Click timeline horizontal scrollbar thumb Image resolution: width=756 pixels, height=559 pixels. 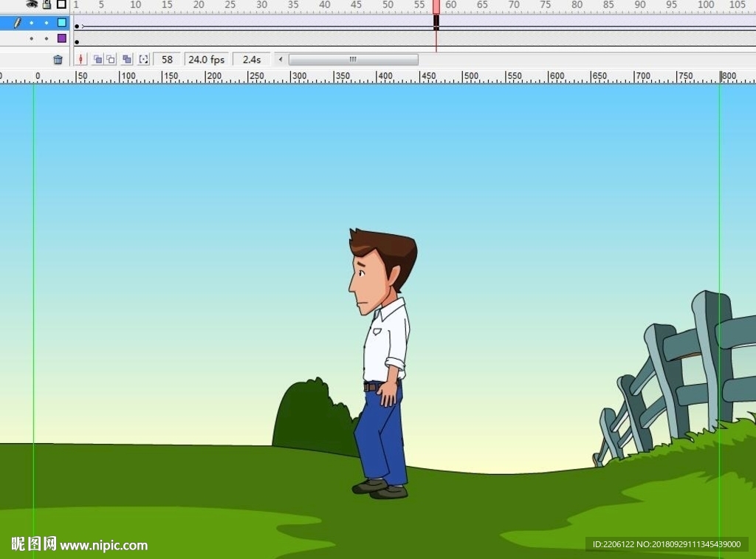354,59
